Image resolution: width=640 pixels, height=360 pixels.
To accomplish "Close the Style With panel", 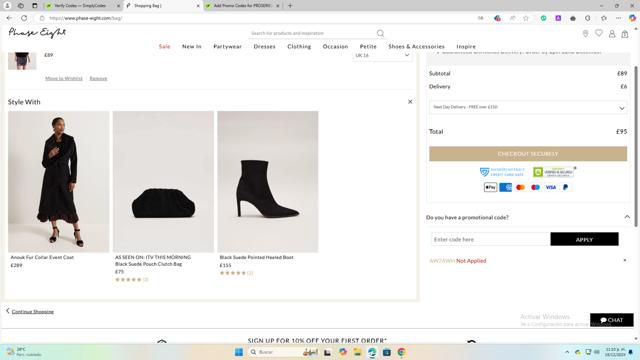I will (410, 102).
